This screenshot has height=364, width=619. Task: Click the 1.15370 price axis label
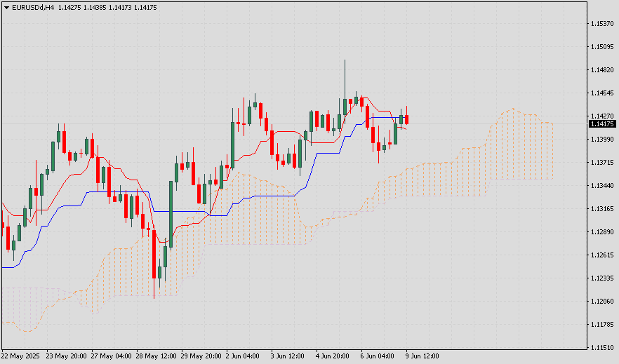(x=602, y=24)
